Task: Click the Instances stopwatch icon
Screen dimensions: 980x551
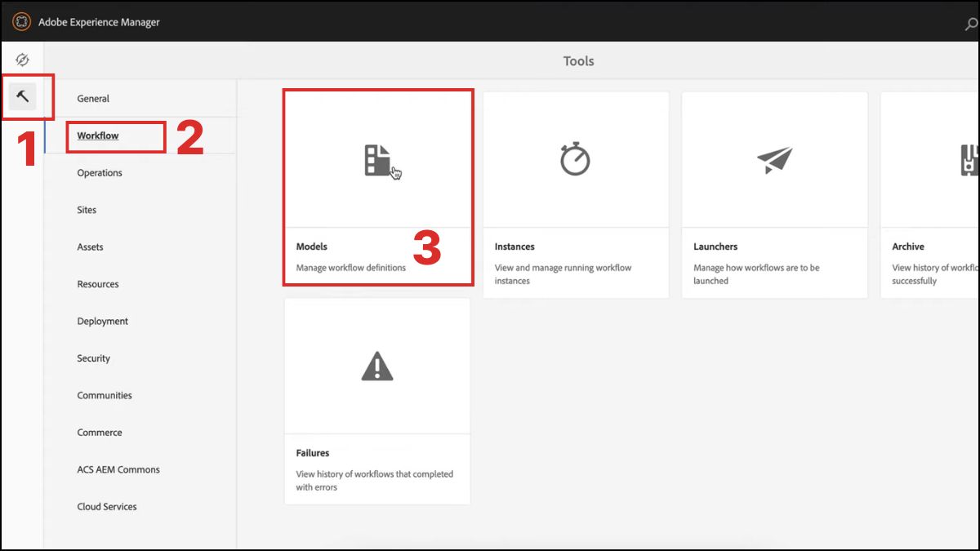Action: (x=575, y=158)
